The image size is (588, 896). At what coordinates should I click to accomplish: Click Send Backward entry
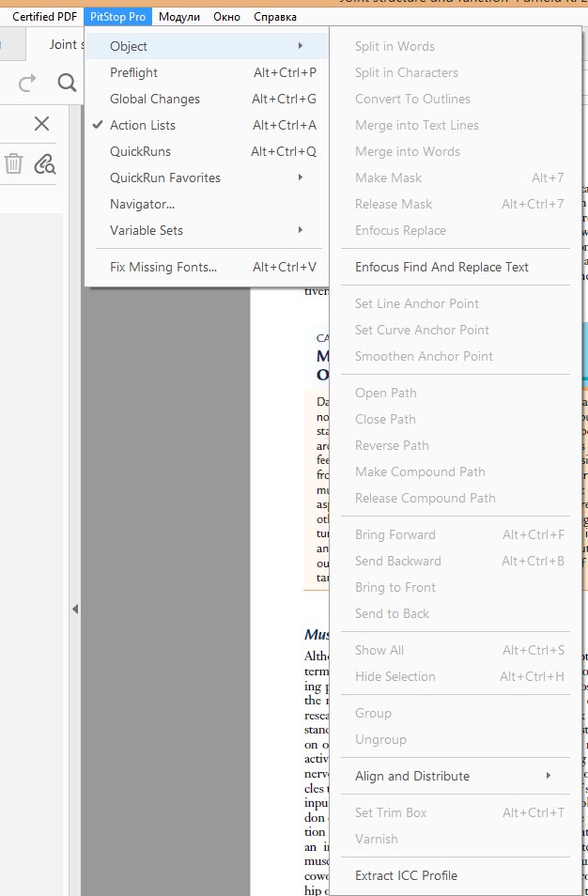click(456, 561)
